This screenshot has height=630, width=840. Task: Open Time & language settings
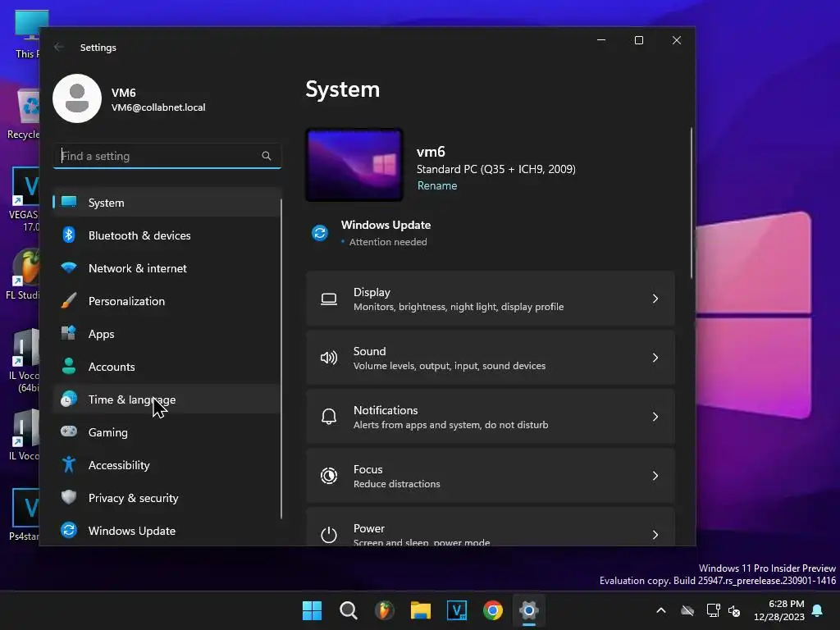pyautogui.click(x=167, y=399)
